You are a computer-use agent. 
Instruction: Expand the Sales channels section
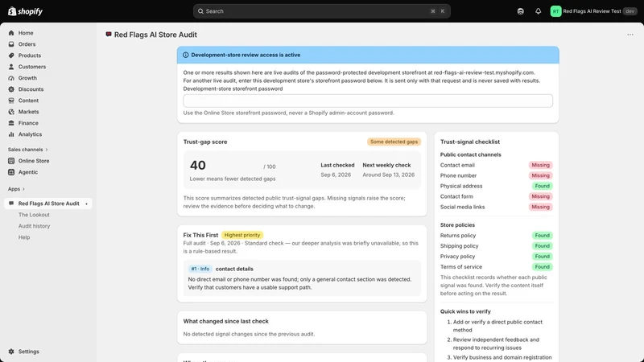coord(27,150)
